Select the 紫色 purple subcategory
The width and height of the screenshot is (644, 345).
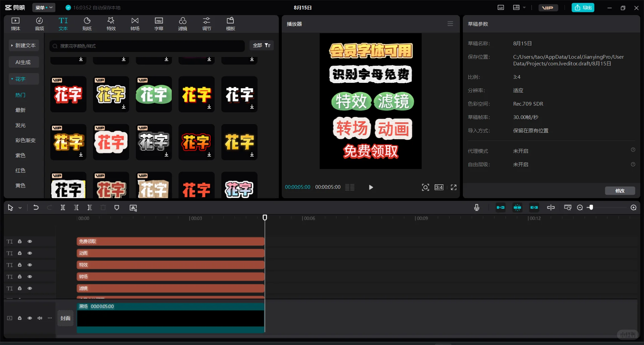coord(20,155)
